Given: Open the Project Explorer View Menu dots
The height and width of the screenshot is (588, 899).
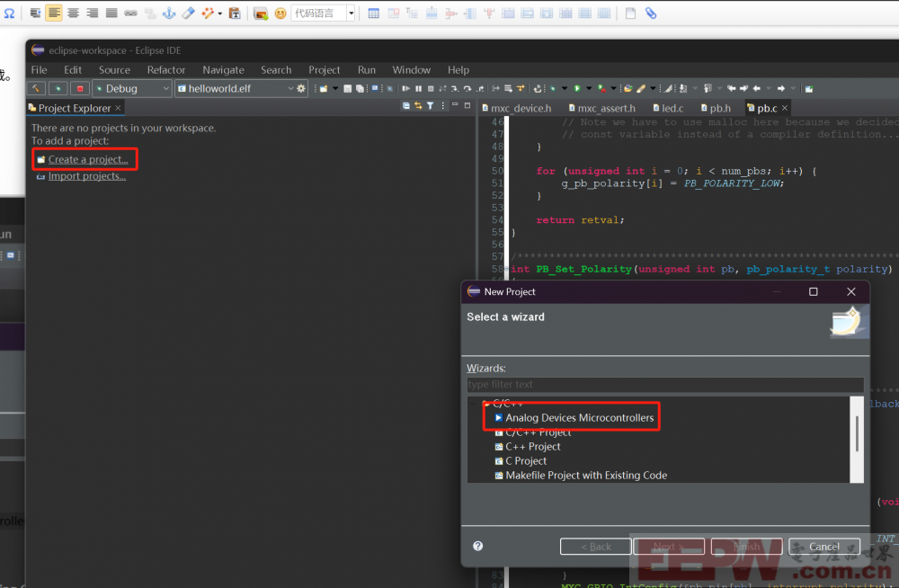Looking at the screenshot, I should point(442,106).
